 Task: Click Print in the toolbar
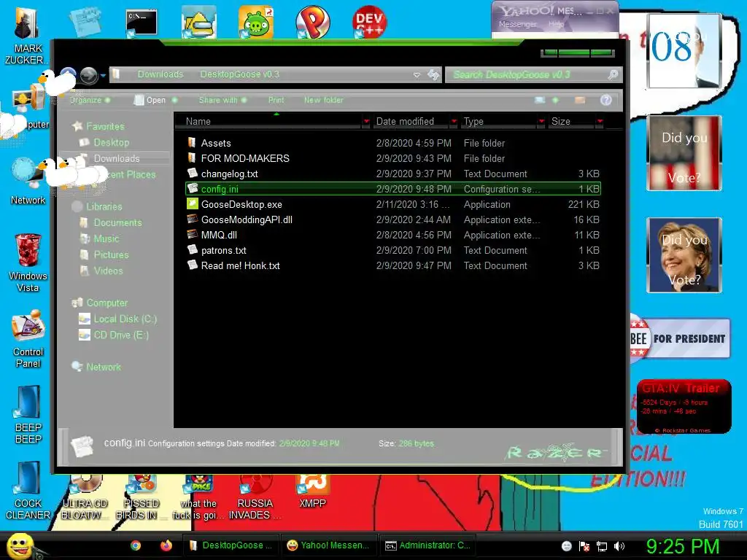[x=276, y=100]
